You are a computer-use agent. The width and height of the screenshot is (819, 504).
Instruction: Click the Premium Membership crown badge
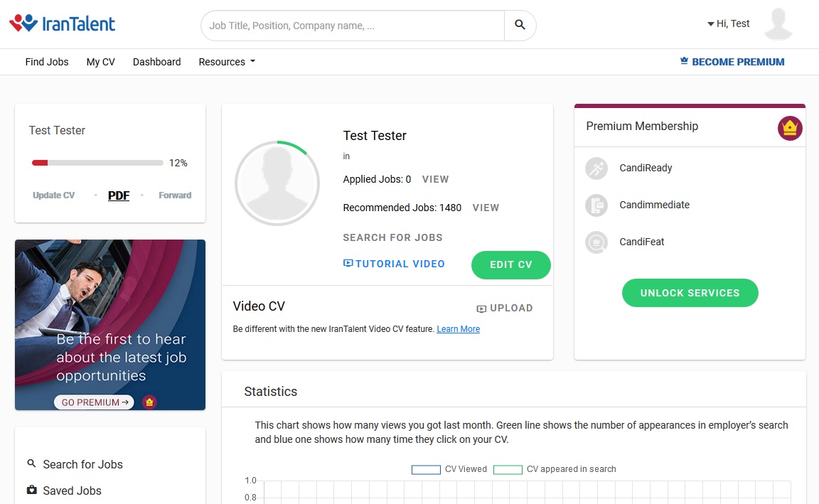[790, 128]
